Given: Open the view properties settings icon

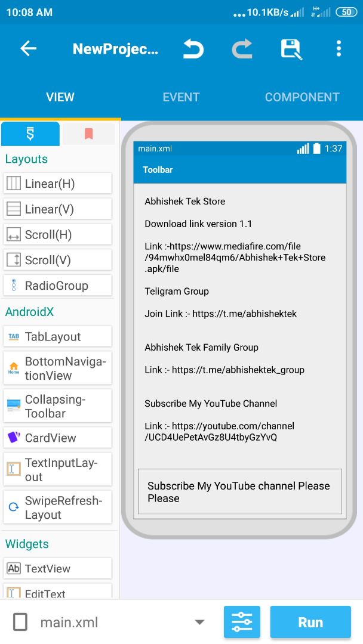Looking at the screenshot, I should click(242, 622).
